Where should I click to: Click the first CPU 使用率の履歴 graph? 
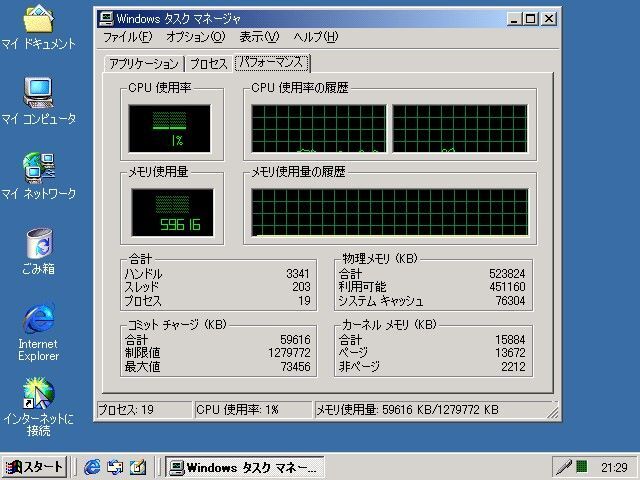pos(318,129)
